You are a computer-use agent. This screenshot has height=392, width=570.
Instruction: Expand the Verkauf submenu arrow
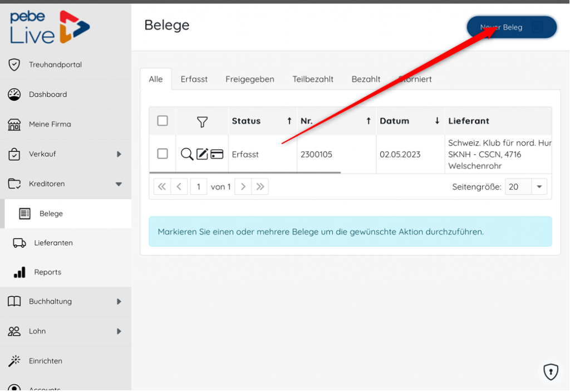coord(119,154)
